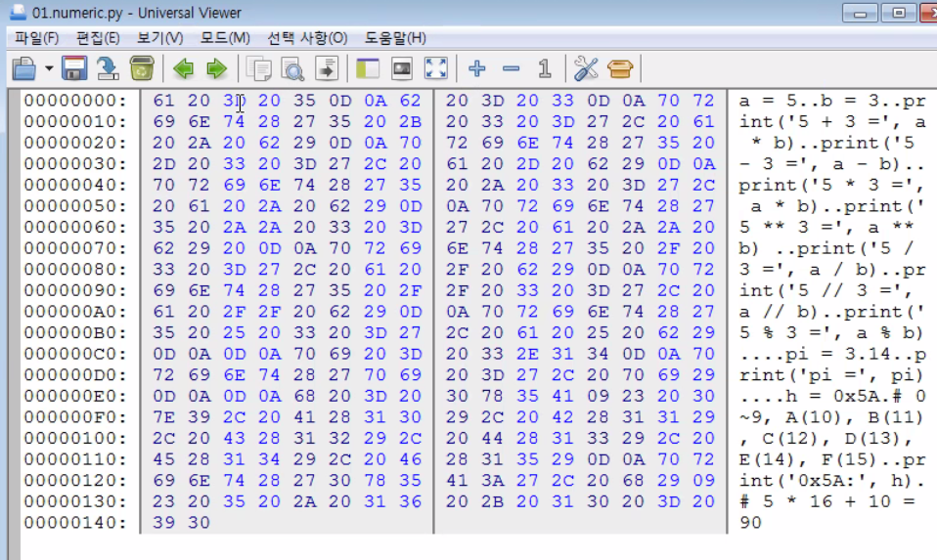Open plugins with the box icon

coord(620,68)
